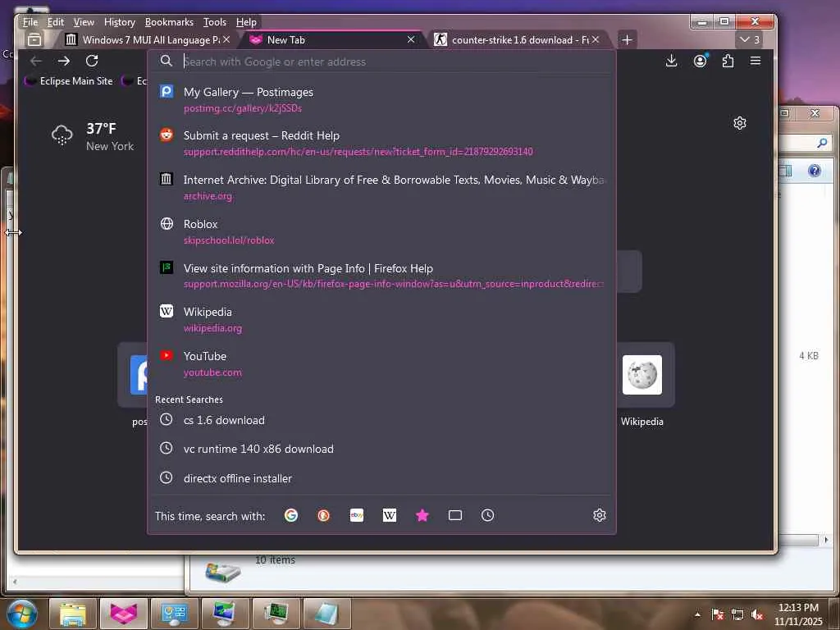840x630 pixels.
Task: Go back with the back arrow
Action: tap(36, 61)
